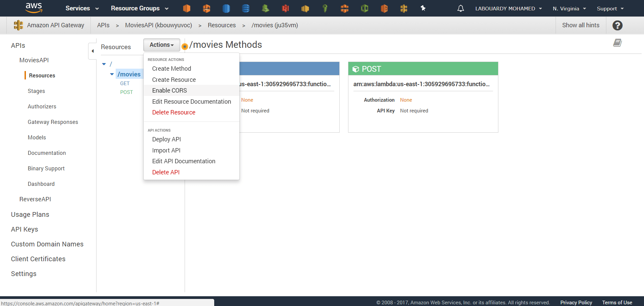Click the green POST method card header
Screen dimensions: 644x306
tap(423, 69)
